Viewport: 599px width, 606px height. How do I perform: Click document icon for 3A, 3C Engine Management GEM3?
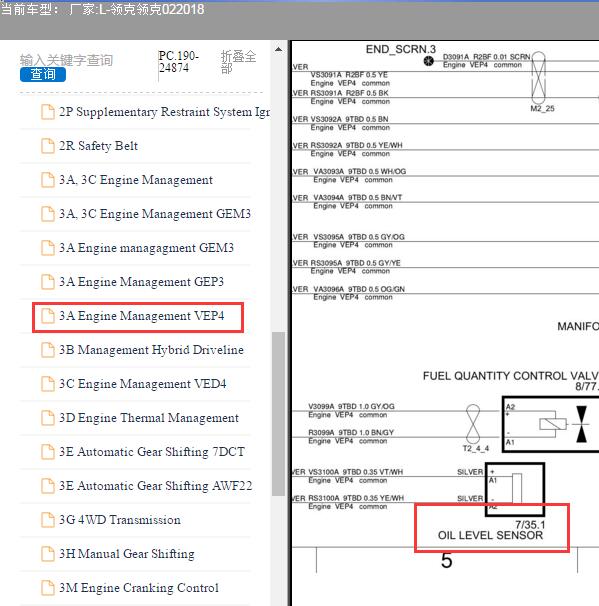[x=48, y=214]
